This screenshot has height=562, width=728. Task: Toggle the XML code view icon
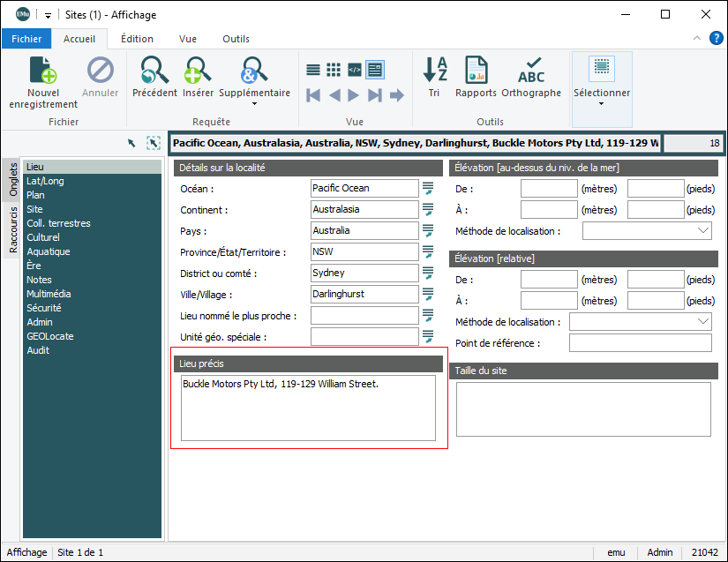(x=354, y=70)
